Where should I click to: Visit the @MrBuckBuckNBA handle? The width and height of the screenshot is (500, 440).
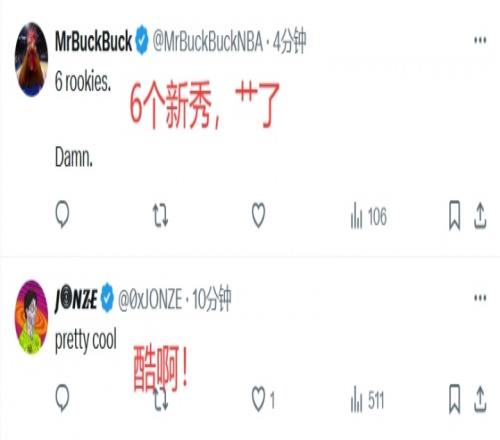click(x=208, y=42)
